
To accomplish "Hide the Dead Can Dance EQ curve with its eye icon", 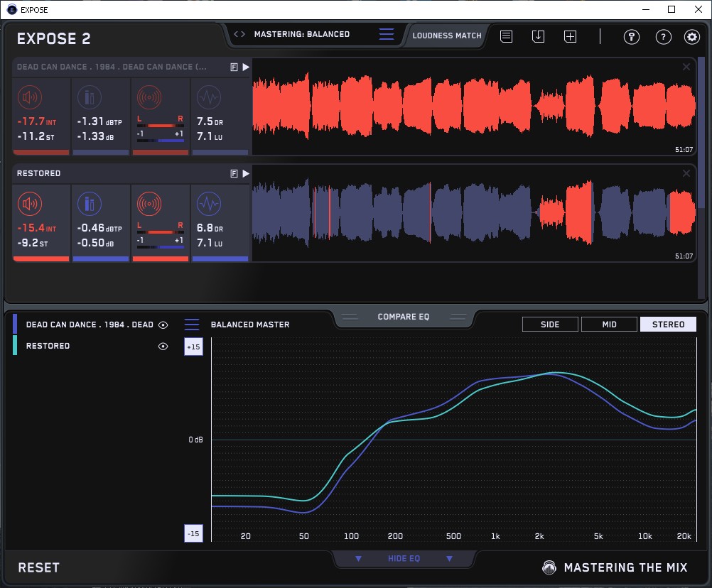I will (x=163, y=325).
